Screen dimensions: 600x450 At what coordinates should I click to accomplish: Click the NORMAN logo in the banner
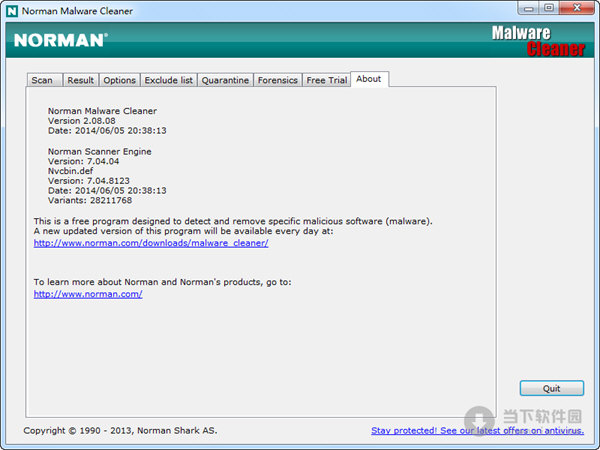pos(60,40)
